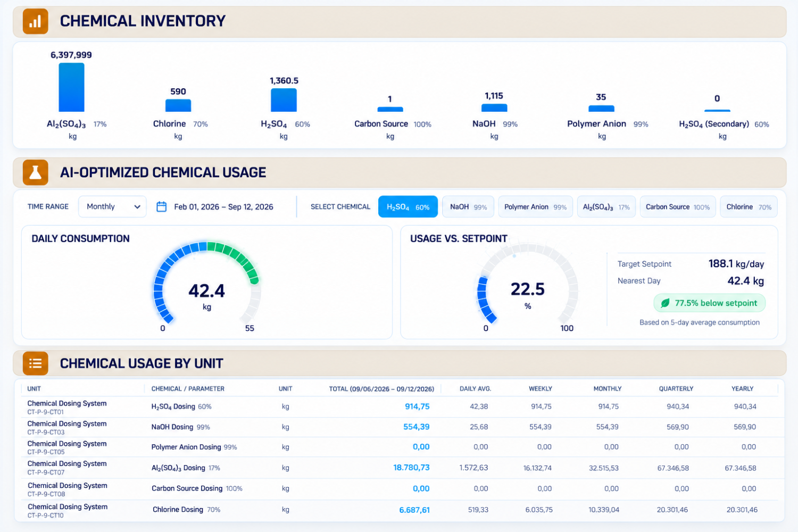
Task: Click the Target Setpoint 188.1 kg/day value
Action: pyautogui.click(x=736, y=264)
